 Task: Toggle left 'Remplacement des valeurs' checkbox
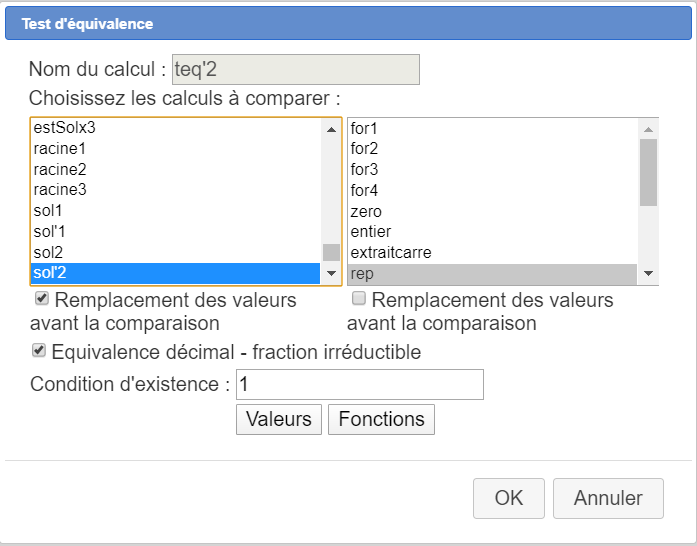(41, 299)
